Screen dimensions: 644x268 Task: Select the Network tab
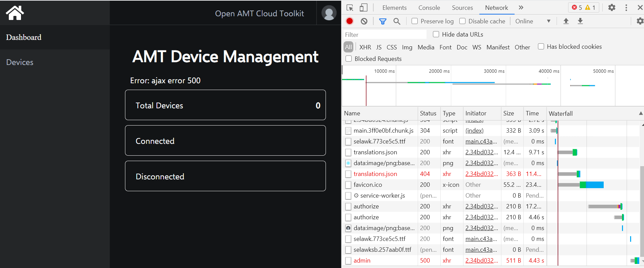pos(496,7)
